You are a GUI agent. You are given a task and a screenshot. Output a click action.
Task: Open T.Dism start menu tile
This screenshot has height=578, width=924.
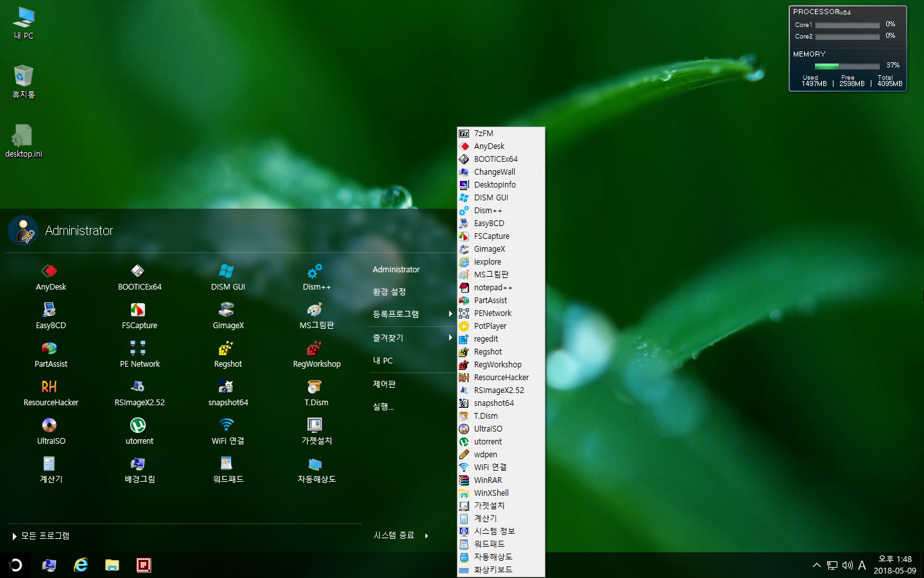pos(316,393)
